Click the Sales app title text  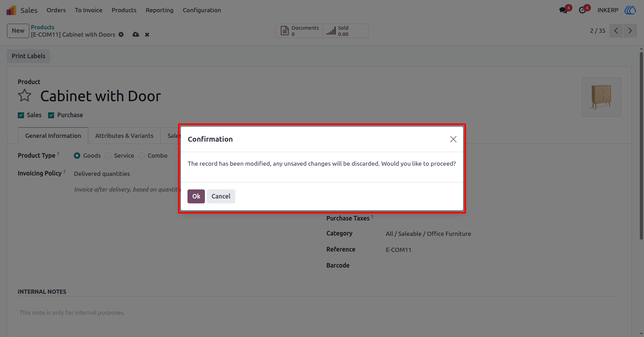point(29,10)
